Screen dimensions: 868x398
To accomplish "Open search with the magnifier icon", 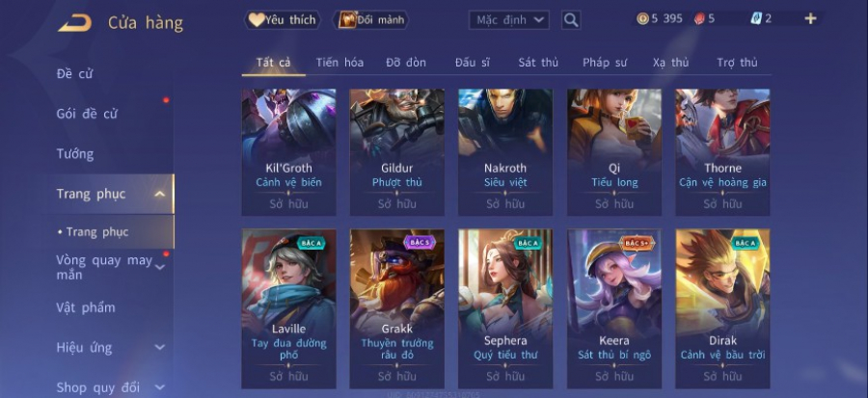I will click(571, 20).
